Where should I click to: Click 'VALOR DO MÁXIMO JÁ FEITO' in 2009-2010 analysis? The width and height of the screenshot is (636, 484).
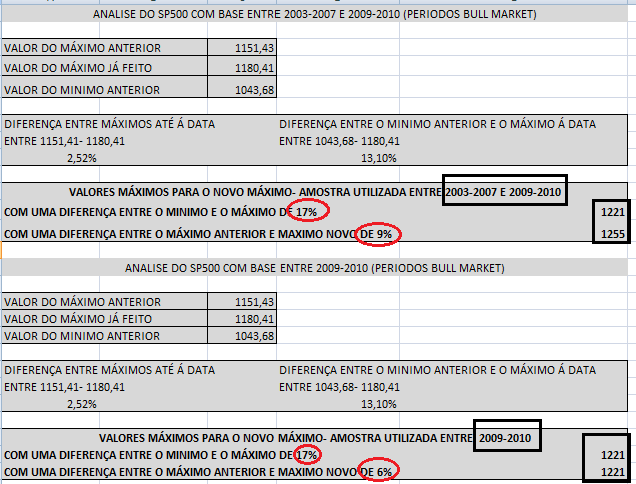click(78, 319)
